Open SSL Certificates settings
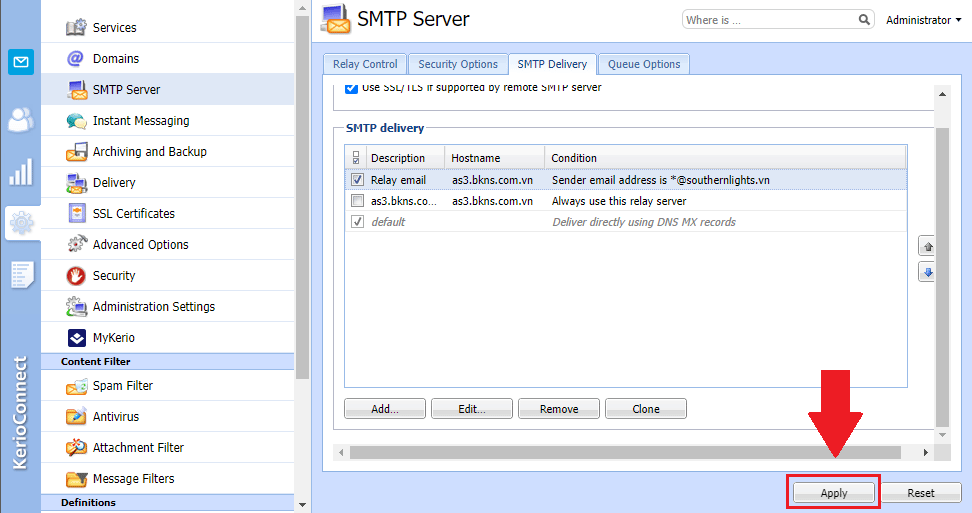 point(133,214)
